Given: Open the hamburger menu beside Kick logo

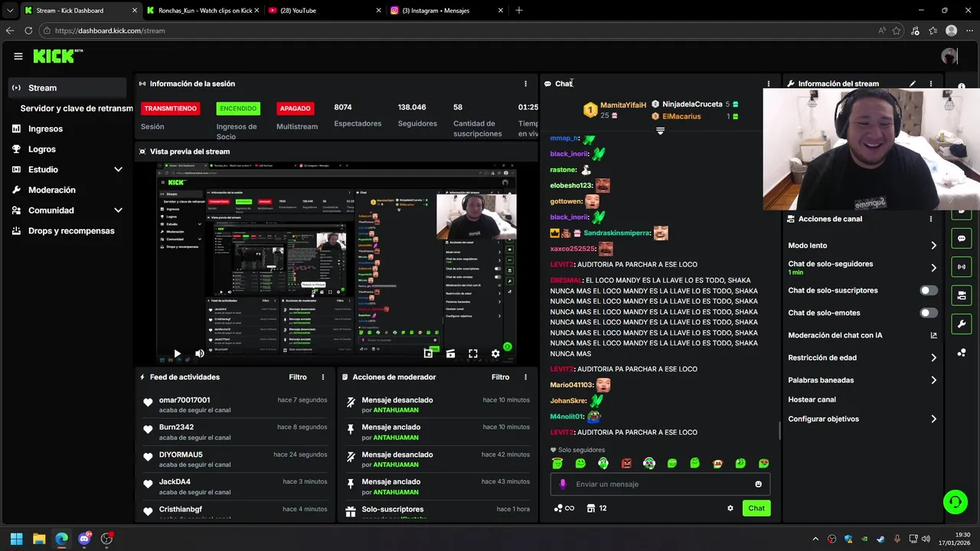Looking at the screenshot, I should [x=18, y=56].
